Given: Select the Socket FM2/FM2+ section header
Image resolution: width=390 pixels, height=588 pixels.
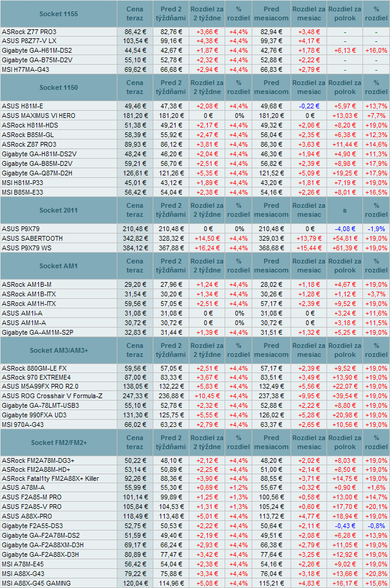Looking at the screenshot, I should (59, 442).
